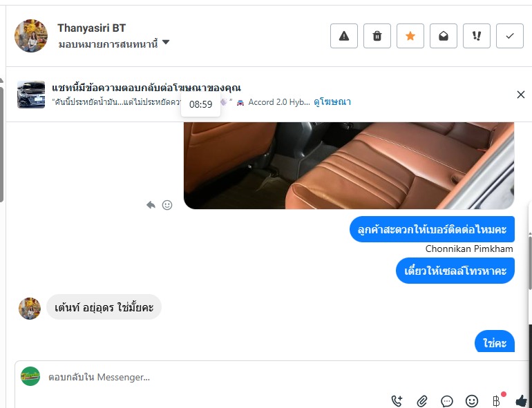Screen dimensions: 532x408
Task: Reply to the car interior photo message
Action: (x=151, y=205)
